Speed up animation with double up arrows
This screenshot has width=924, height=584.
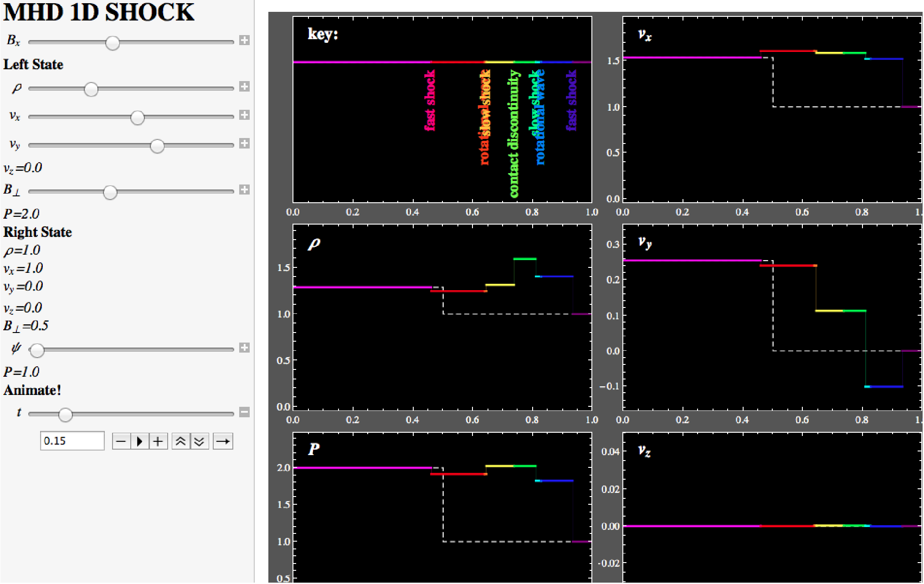[x=181, y=441]
